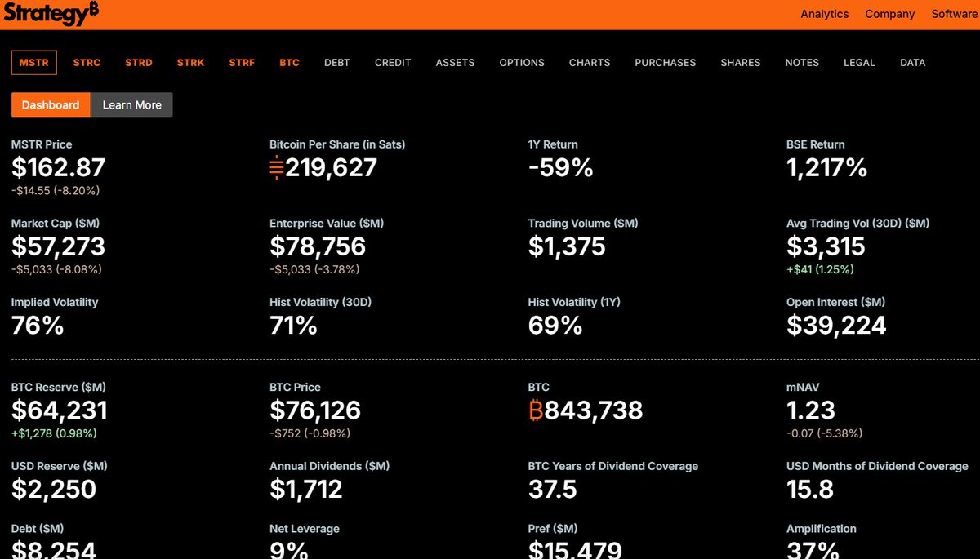Click the mNAV value 1.23
The height and width of the screenshot is (559, 980).
coord(811,410)
